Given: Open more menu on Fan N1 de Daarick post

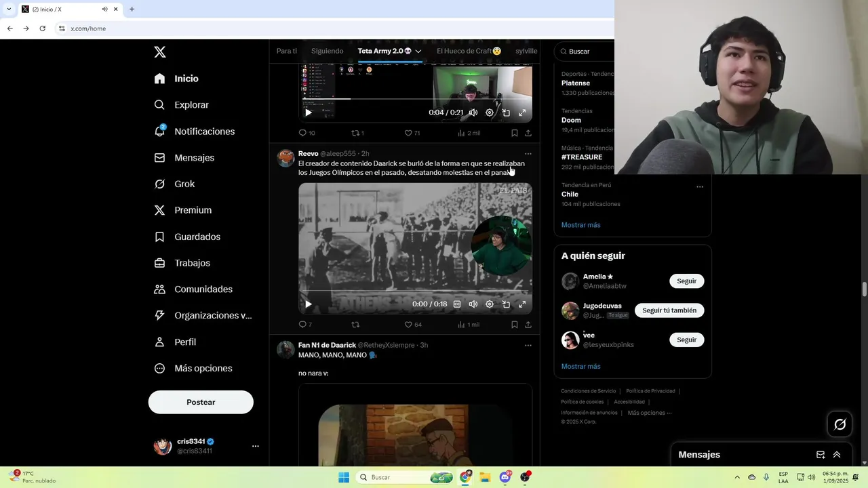Looking at the screenshot, I should pyautogui.click(x=528, y=346).
